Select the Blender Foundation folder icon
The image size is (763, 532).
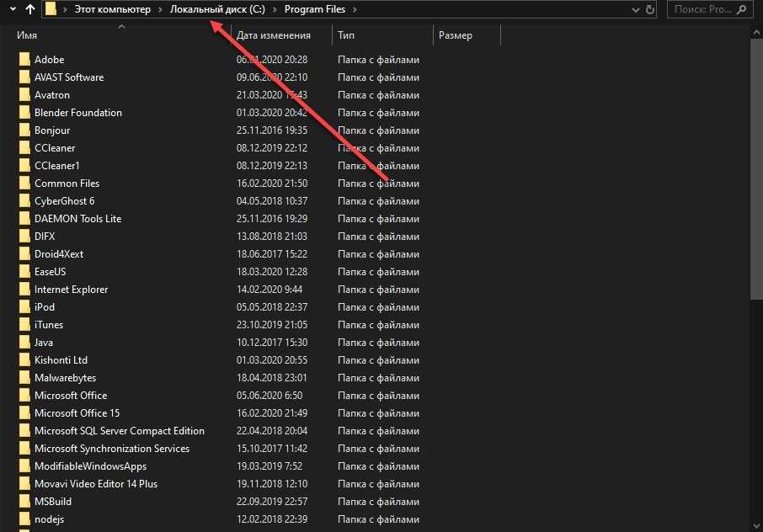point(24,113)
